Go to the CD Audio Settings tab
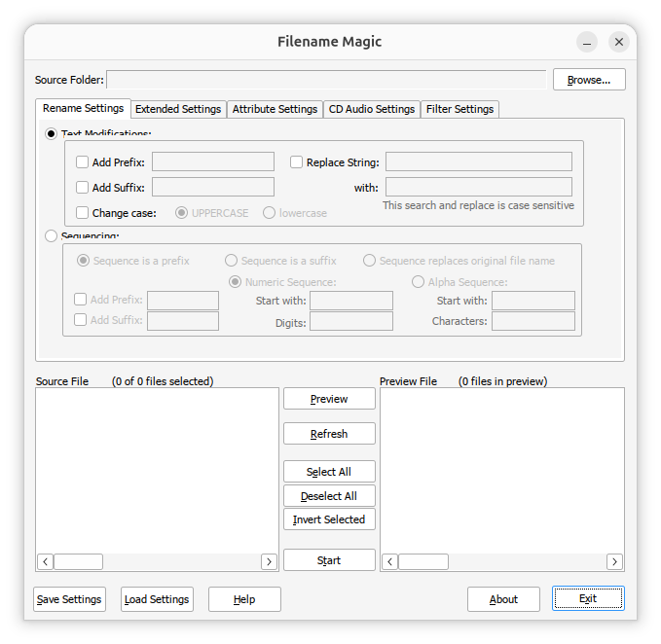 coord(371,109)
